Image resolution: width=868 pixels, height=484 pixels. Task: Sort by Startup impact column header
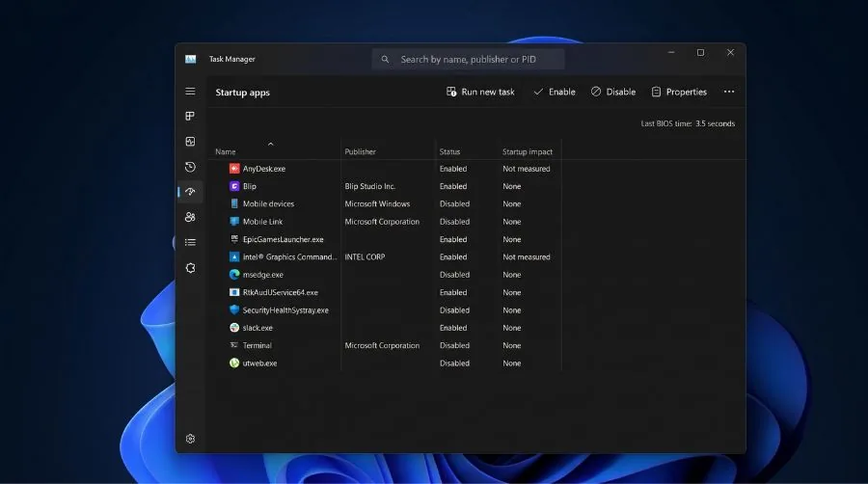[528, 151]
